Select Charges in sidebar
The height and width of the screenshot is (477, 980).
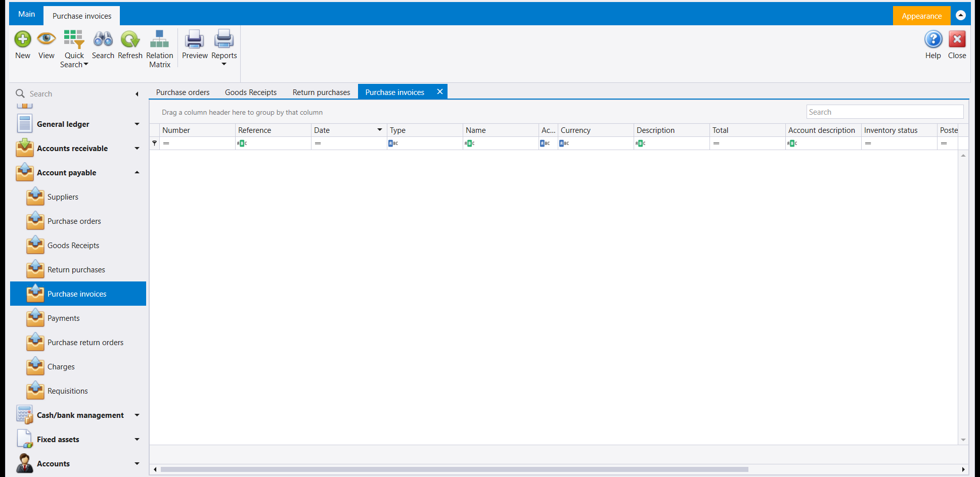[x=78, y=367]
